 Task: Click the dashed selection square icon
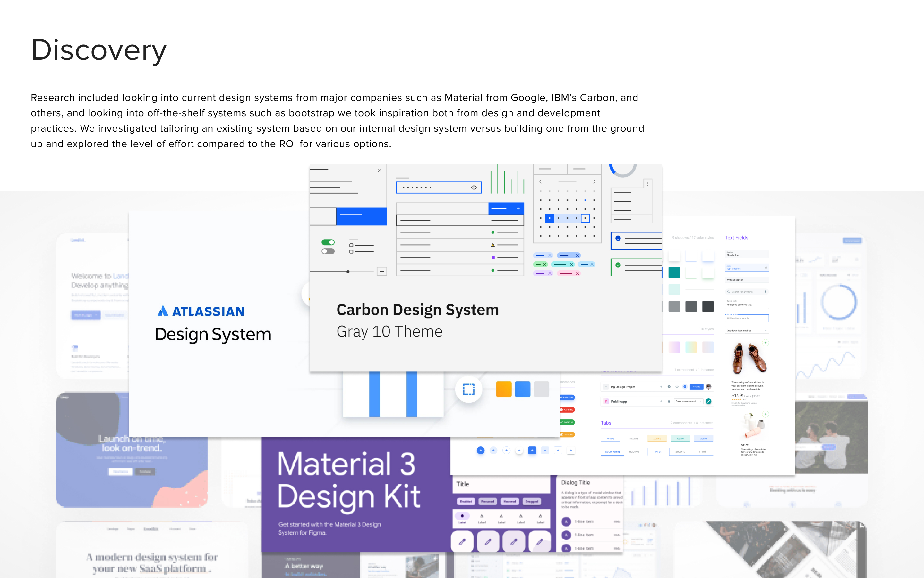[468, 389]
